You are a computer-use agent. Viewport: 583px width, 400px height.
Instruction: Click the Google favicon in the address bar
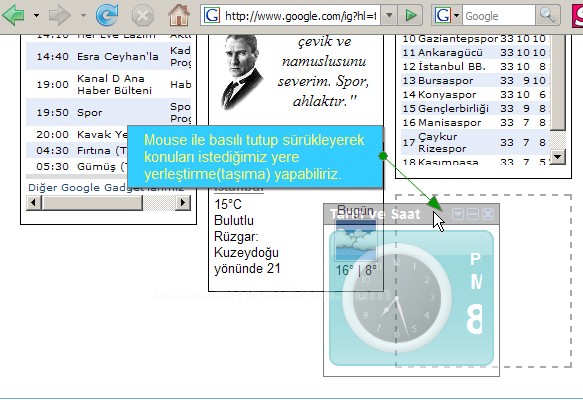pyautogui.click(x=212, y=16)
